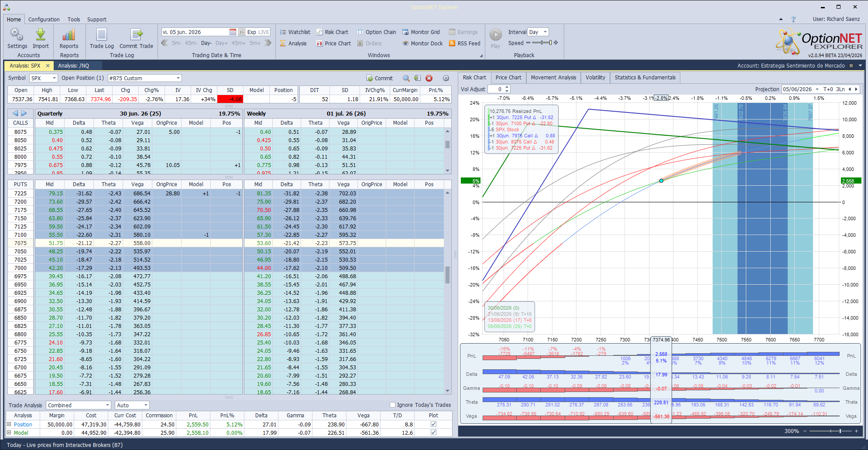Screen dimensions: 868x450
Task: Jump back with the double-left arrows
Action: pyautogui.click(x=165, y=43)
